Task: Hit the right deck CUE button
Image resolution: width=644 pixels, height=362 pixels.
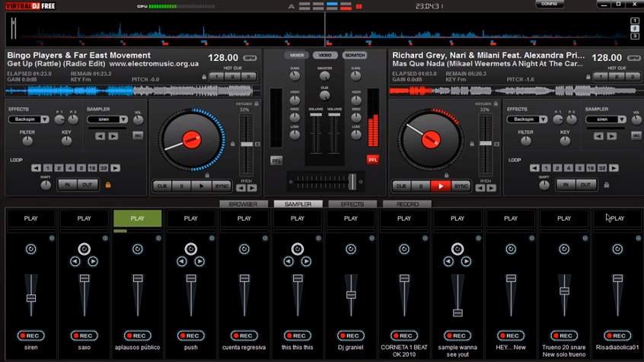Action: [401, 186]
